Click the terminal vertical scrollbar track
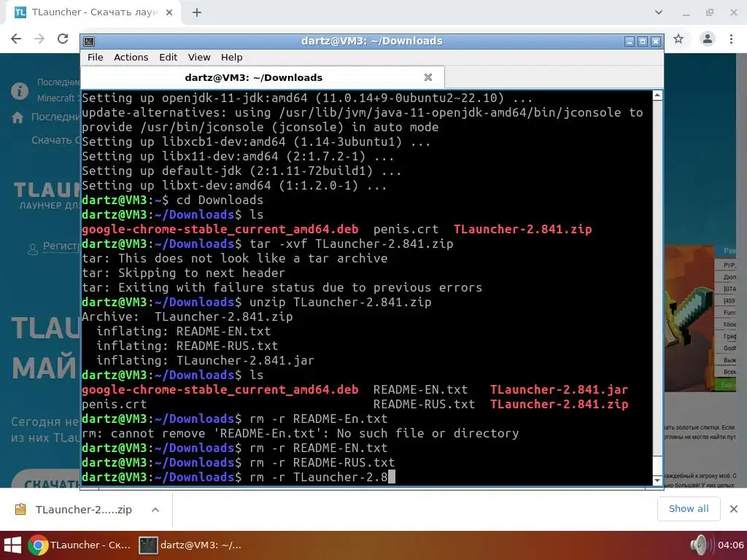 coord(657,276)
